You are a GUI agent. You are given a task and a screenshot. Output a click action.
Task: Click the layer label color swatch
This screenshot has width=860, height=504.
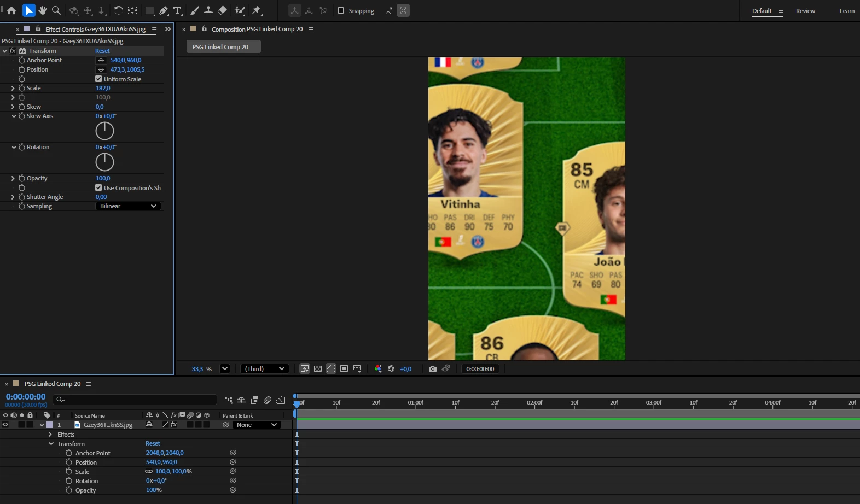tap(49, 425)
